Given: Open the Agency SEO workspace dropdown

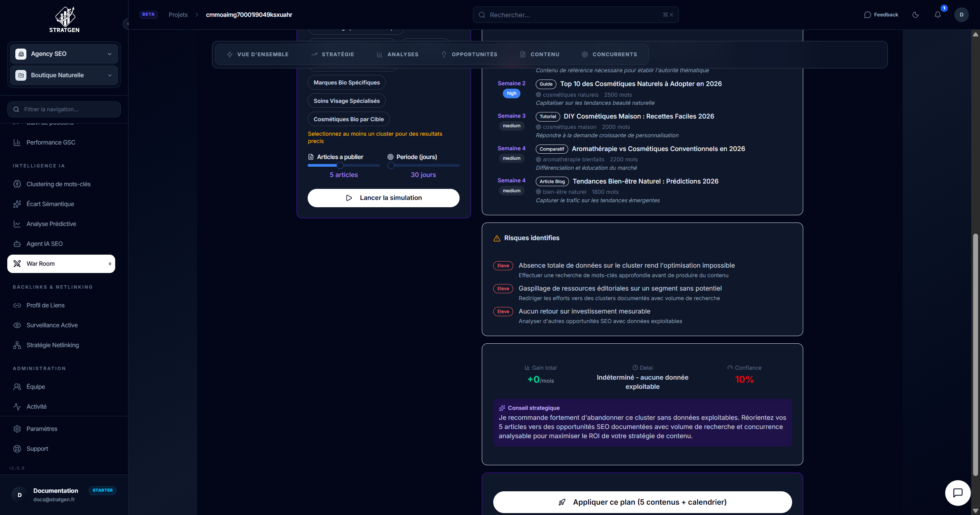Looking at the screenshot, I should [64, 54].
